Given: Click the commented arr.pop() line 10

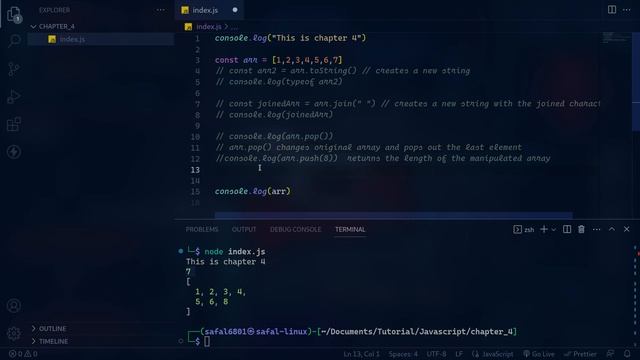Looking at the screenshot, I should [x=274, y=136].
